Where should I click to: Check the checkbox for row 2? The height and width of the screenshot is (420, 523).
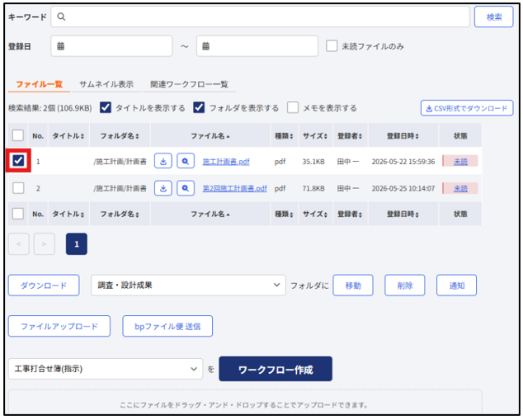pos(18,188)
